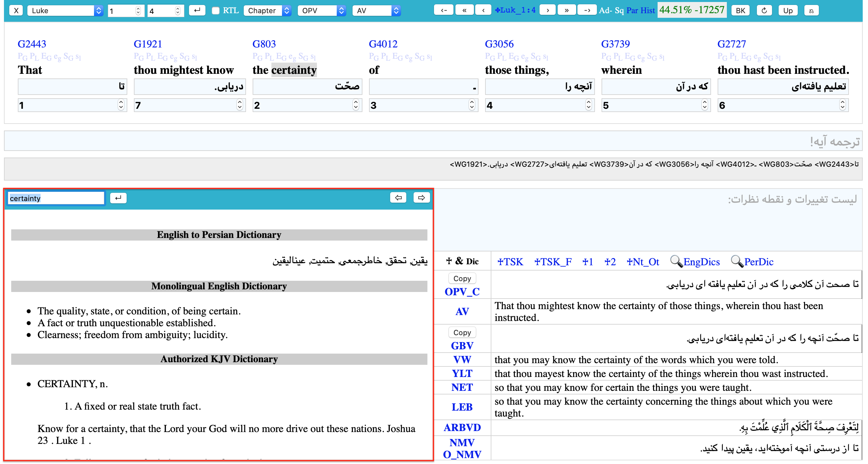Open Strong's number G2727 link

click(x=731, y=44)
